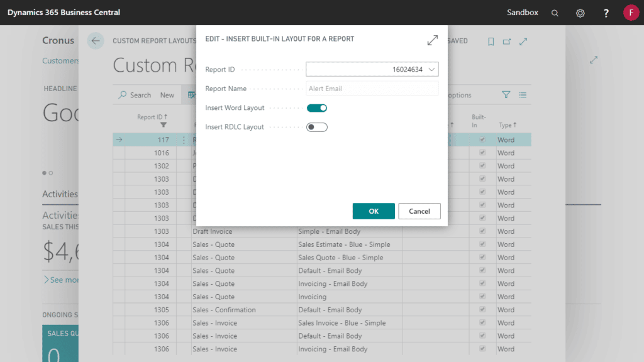Cancel the built-in layout dialog
Viewport: 644px width, 362px height.
pos(419,211)
